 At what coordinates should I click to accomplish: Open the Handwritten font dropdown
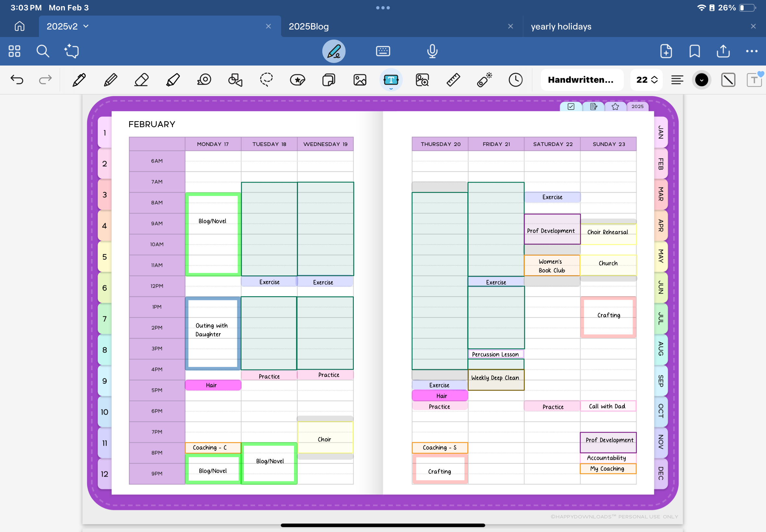pyautogui.click(x=581, y=80)
